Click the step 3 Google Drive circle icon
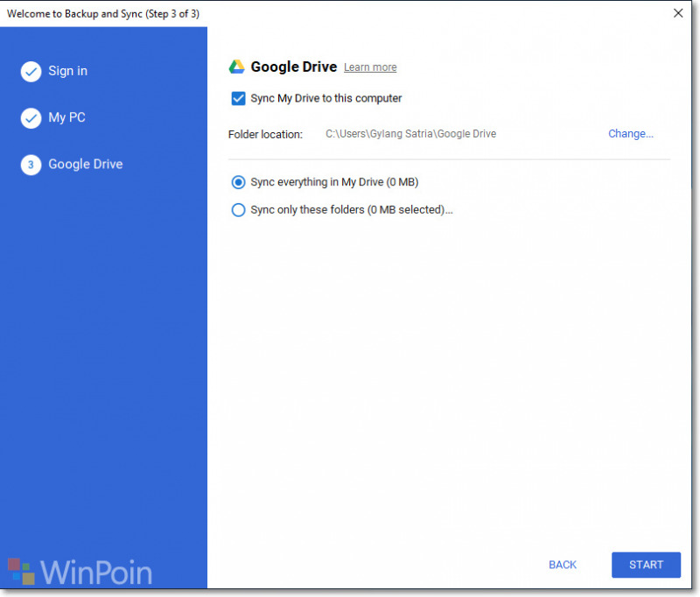The width and height of the screenshot is (700, 597). pos(31,165)
